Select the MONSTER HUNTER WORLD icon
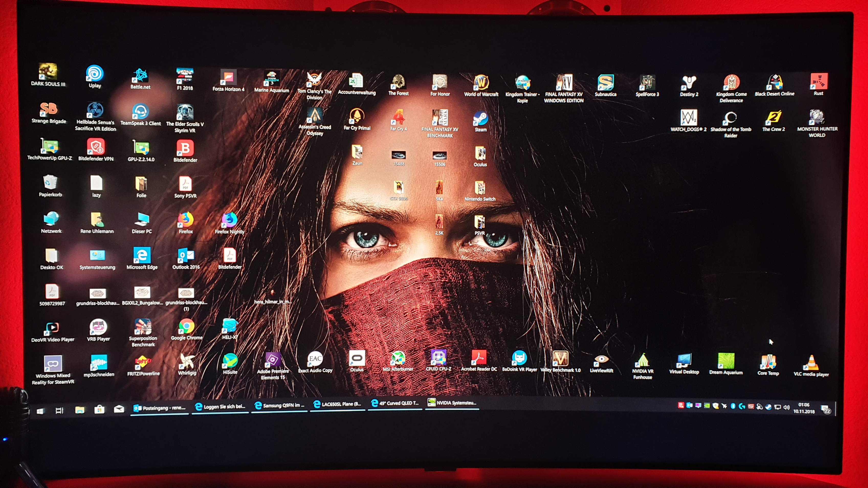Viewport: 868px width, 488px height. pos(817,123)
